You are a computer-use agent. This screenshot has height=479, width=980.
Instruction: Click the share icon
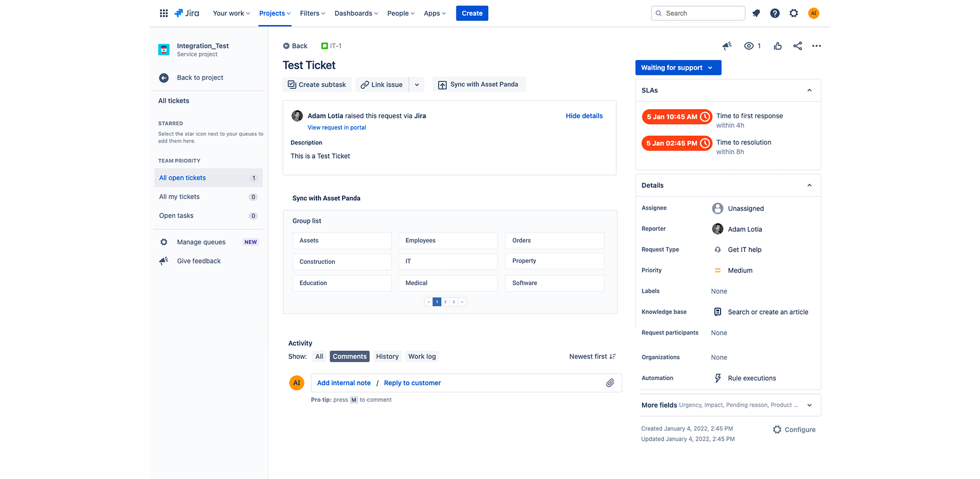point(797,46)
